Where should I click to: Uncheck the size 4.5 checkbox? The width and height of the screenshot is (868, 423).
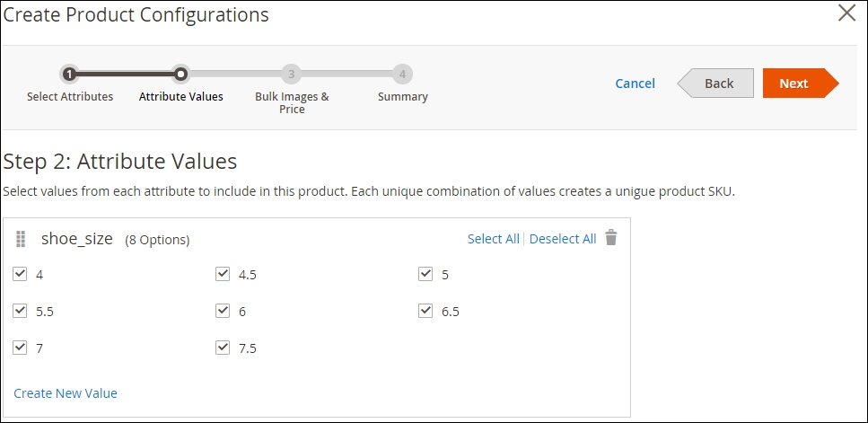[223, 275]
